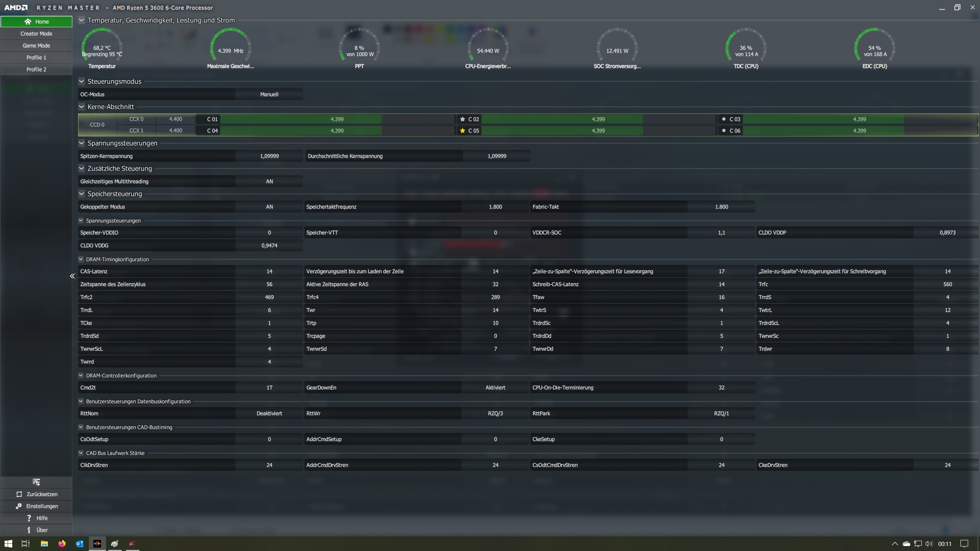This screenshot has width=980, height=551.
Task: Click the Zurücksetzen button
Action: [x=36, y=494]
